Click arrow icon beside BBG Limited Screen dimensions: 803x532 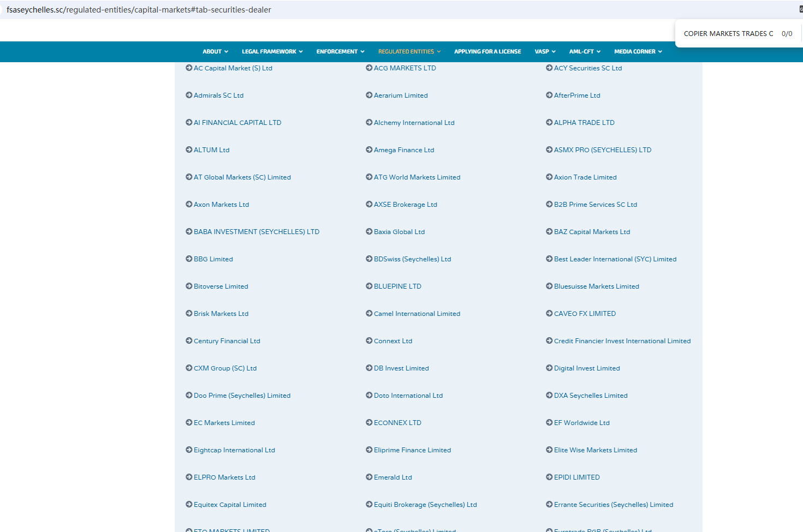point(189,259)
